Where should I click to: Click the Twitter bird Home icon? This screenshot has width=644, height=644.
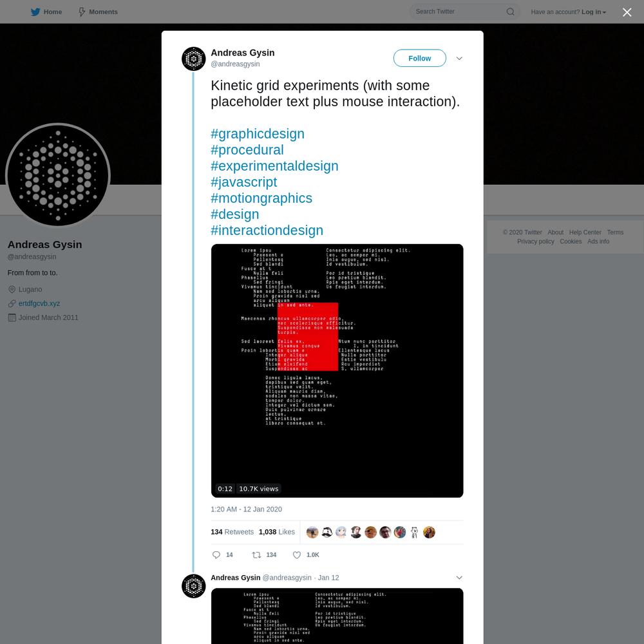35,12
